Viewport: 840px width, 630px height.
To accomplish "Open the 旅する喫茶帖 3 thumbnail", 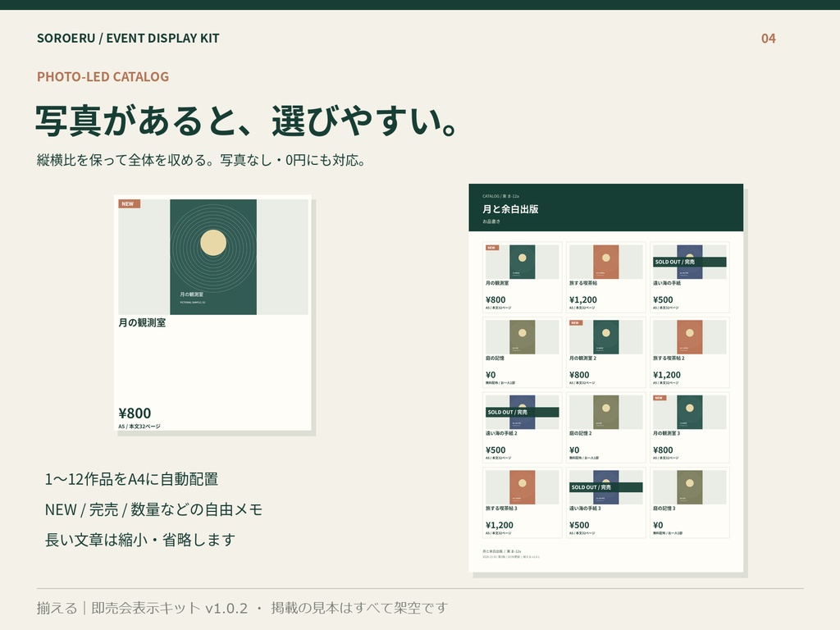I will click(x=523, y=487).
